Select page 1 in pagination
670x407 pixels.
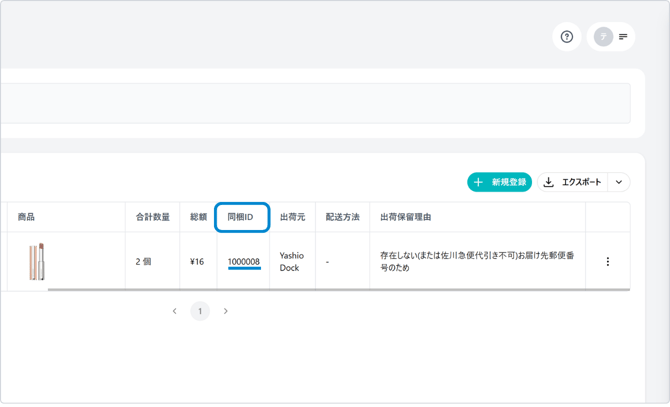200,311
